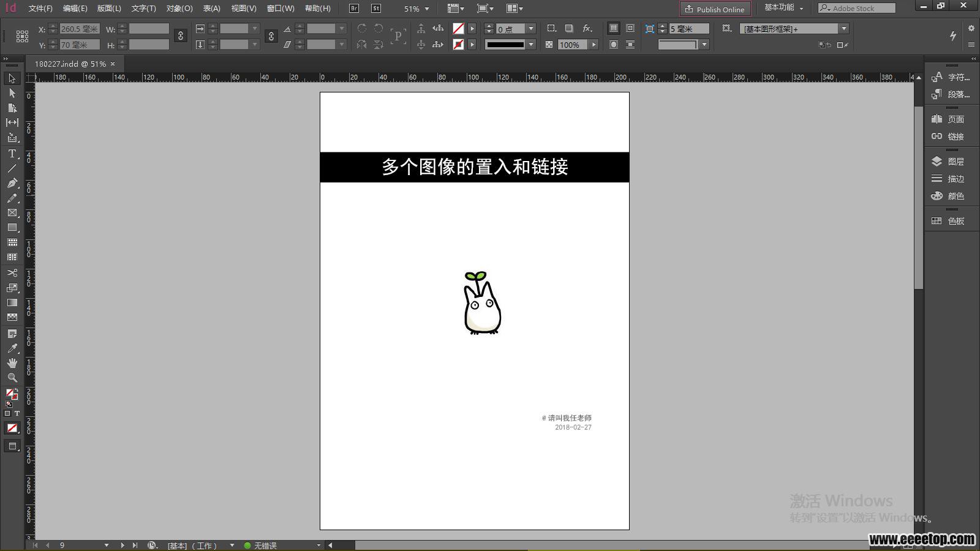The width and height of the screenshot is (980, 551).
Task: Select the Scissors tool
Action: tap(12, 272)
